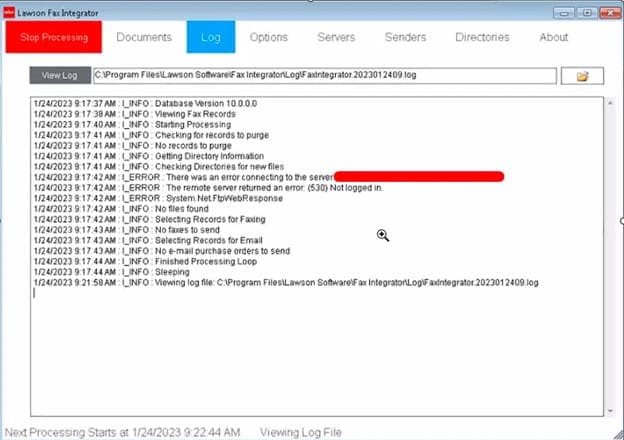Viewport: 624px width, 440px height.
Task: Click the 'Checking for records to purge' line
Action: point(151,135)
